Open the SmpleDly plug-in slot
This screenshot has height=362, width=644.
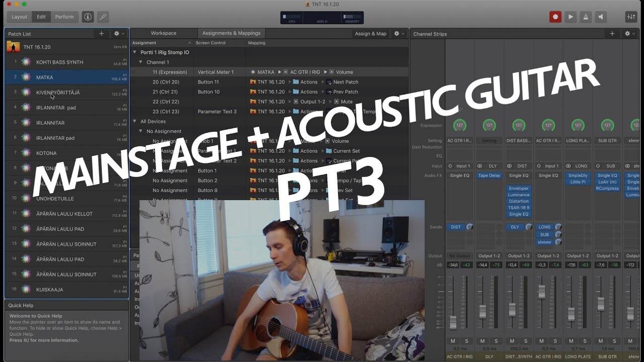point(578,175)
